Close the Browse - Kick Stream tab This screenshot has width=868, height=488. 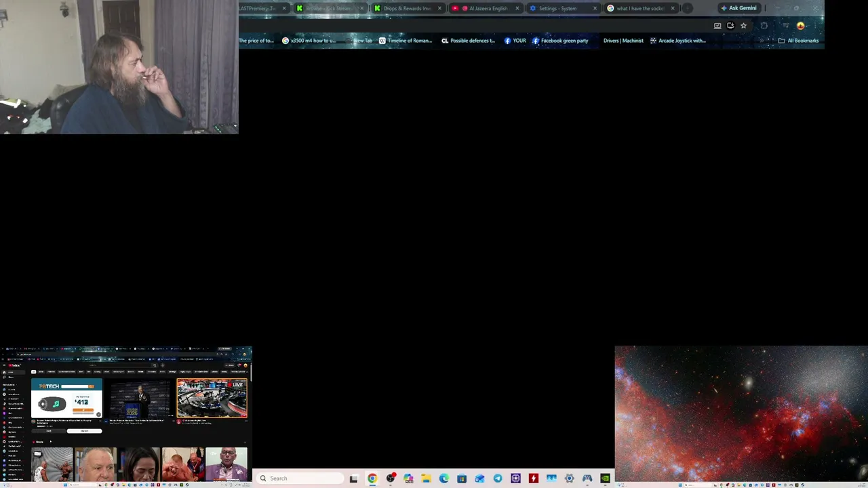pos(362,8)
